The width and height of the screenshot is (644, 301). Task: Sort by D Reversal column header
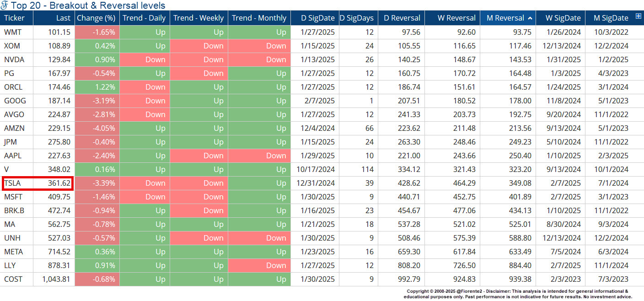401,18
